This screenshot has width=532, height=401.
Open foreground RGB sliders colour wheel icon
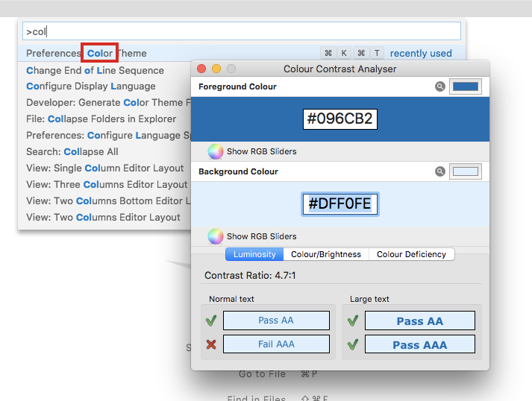(x=216, y=151)
